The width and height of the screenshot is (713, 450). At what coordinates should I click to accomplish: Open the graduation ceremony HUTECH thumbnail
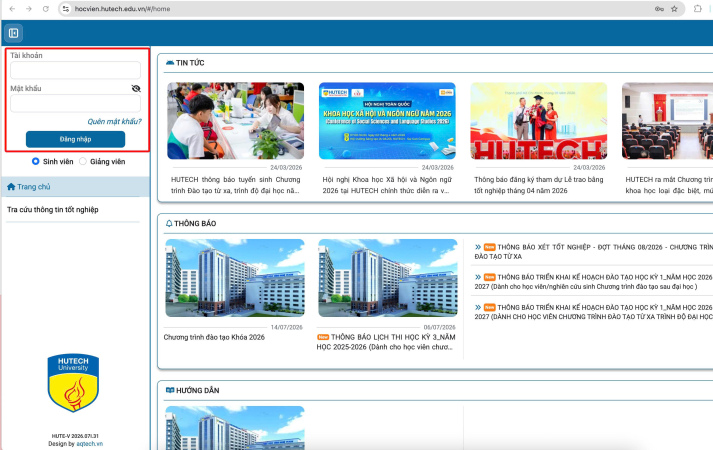pyautogui.click(x=539, y=121)
